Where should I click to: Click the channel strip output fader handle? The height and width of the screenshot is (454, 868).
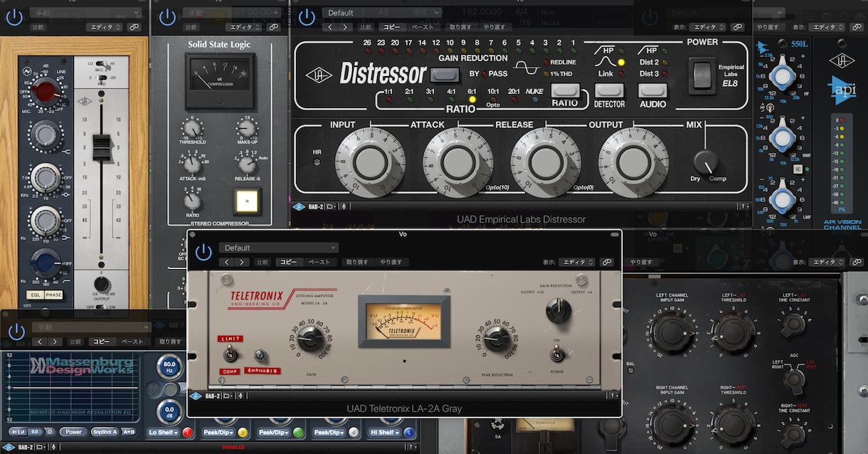[x=102, y=147]
